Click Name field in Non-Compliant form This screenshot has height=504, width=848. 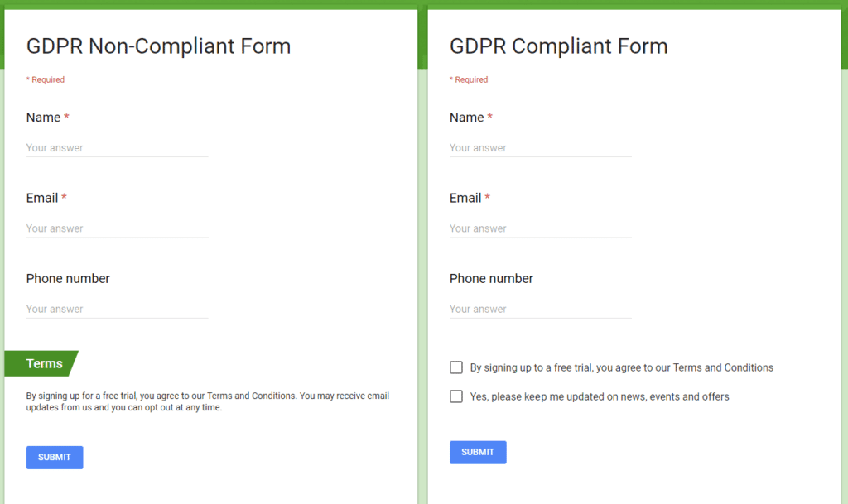tap(117, 148)
